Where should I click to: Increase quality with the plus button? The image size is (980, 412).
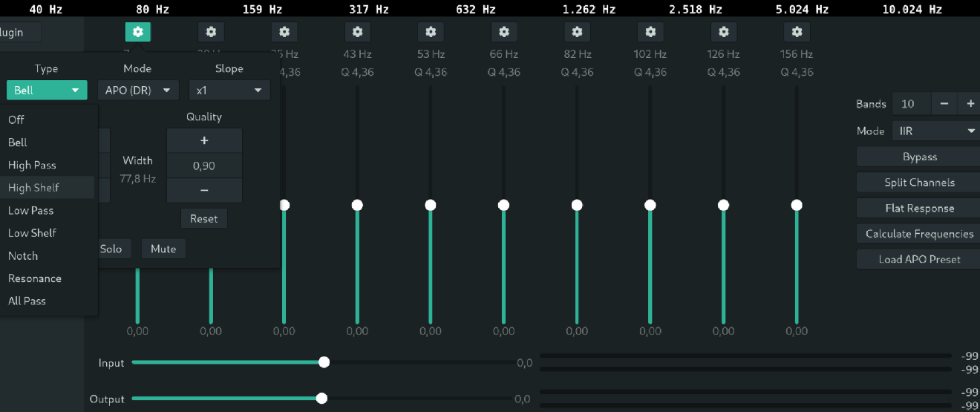tap(204, 141)
